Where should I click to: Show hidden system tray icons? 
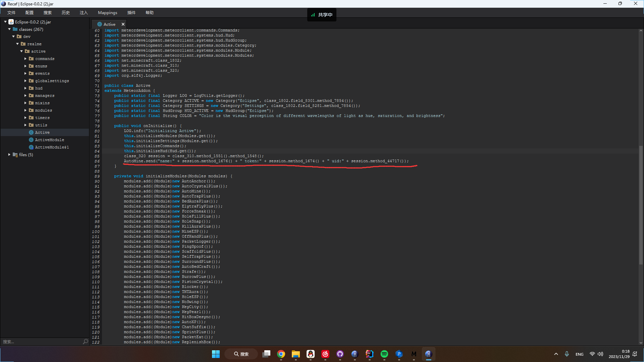click(x=556, y=354)
